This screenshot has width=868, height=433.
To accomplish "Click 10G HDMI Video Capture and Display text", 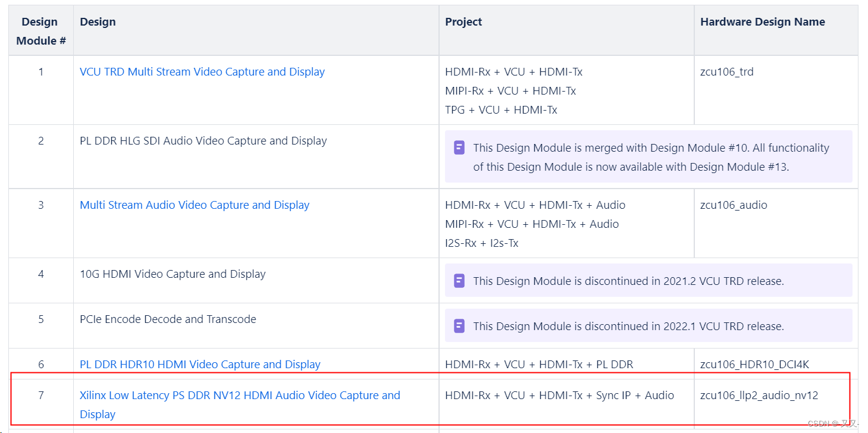I will coord(173,274).
